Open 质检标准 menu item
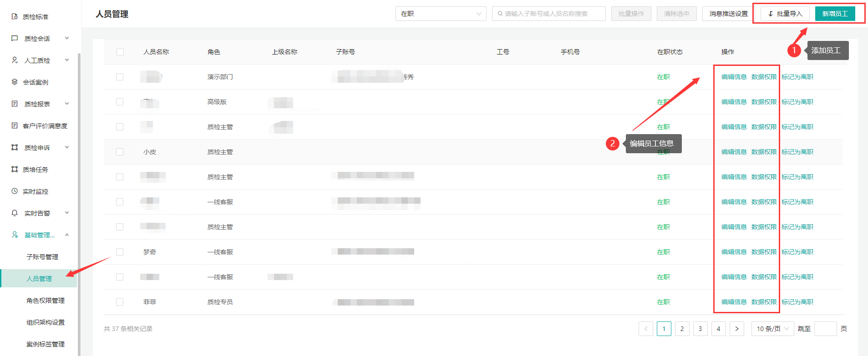This screenshot has height=356, width=868. click(36, 17)
